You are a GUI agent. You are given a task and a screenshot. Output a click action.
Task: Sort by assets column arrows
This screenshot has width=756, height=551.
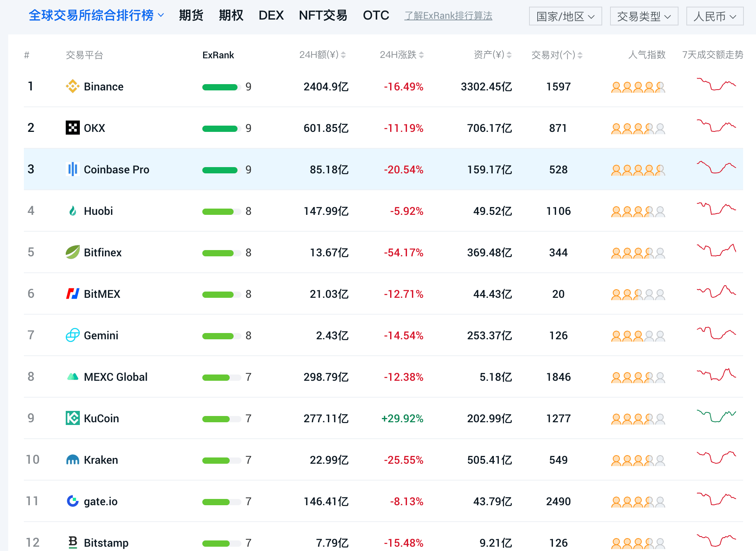click(509, 55)
